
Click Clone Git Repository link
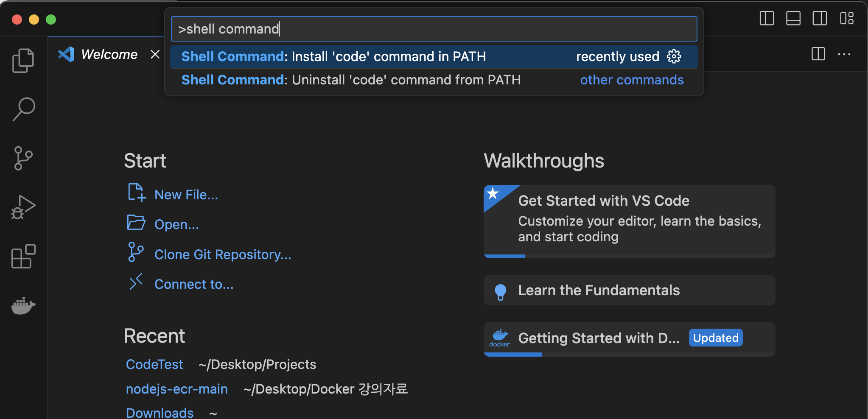[x=222, y=254]
